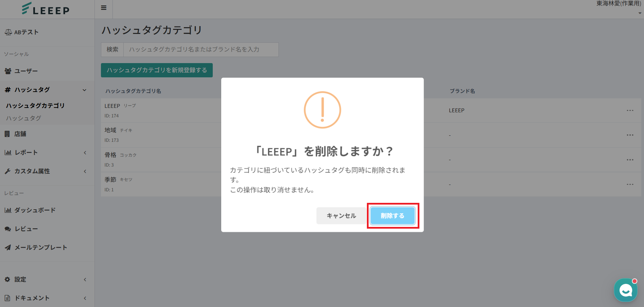The image size is (644, 307).
Task: Focus the hashtag category search field
Action: [201, 50]
